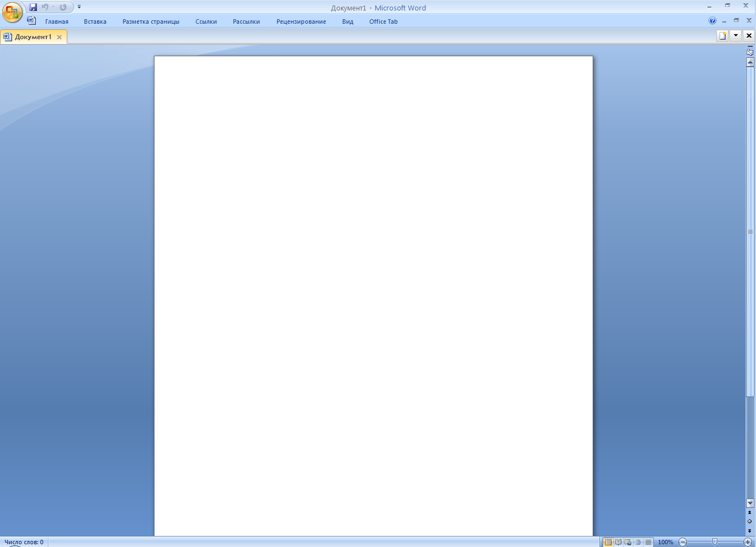
Task: Click the vertical scrollbar down arrow
Action: 750,503
